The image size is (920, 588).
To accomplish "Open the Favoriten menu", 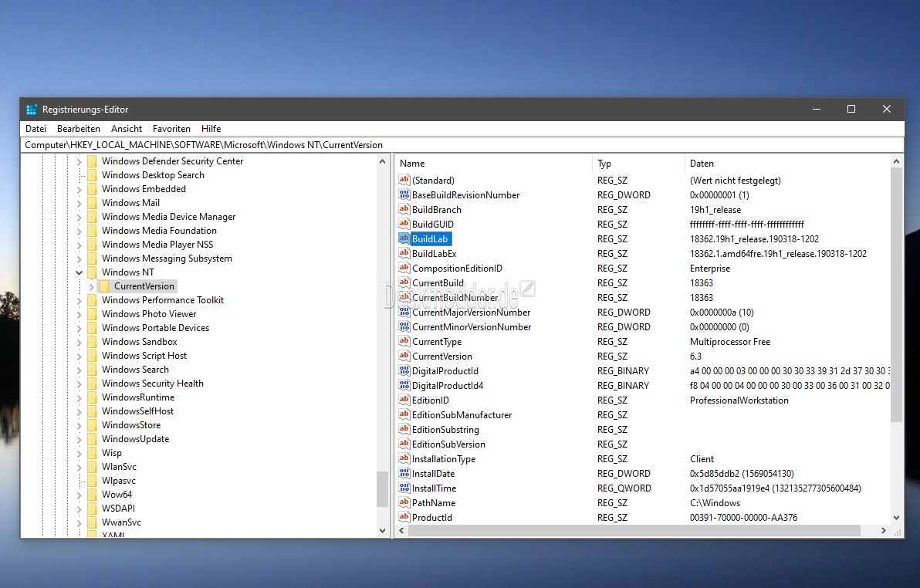I will click(x=171, y=129).
